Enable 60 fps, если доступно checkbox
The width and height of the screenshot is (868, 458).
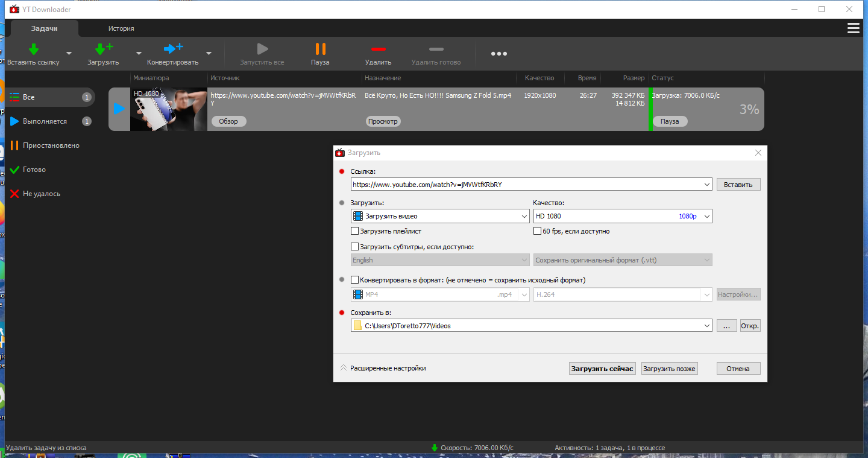[x=538, y=231]
